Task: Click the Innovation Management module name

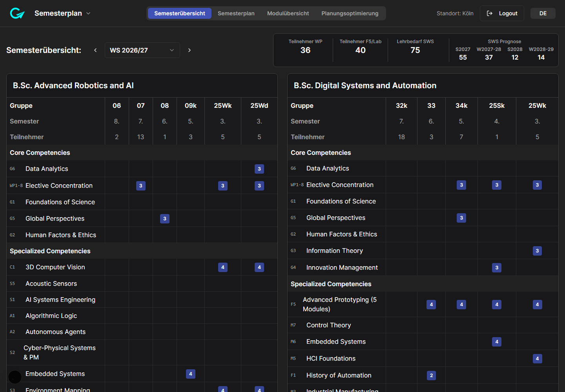Action: coord(342,267)
